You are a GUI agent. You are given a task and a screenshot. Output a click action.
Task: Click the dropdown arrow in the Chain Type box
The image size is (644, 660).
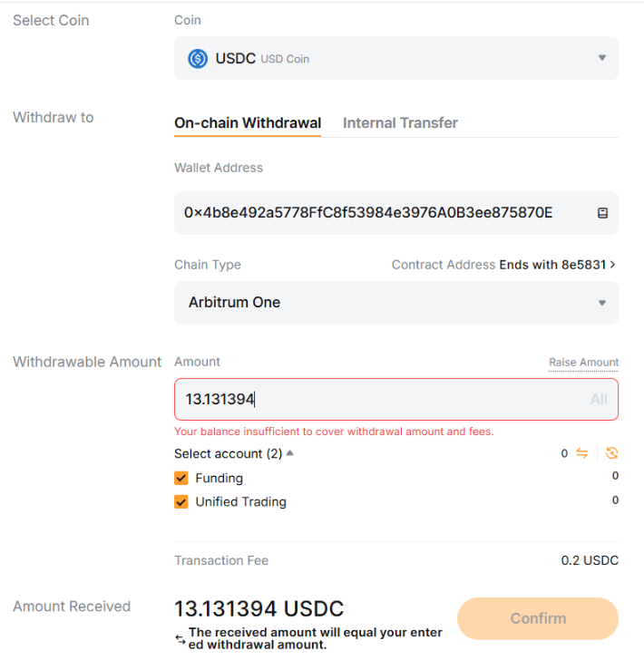tap(602, 303)
